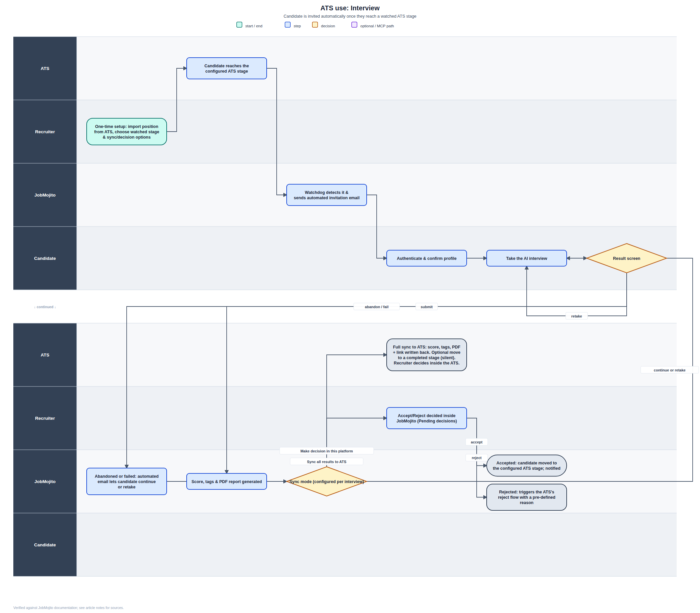The image size is (700, 613).
Task: Click the 'Take the AI interview' box
Action: [526, 258]
